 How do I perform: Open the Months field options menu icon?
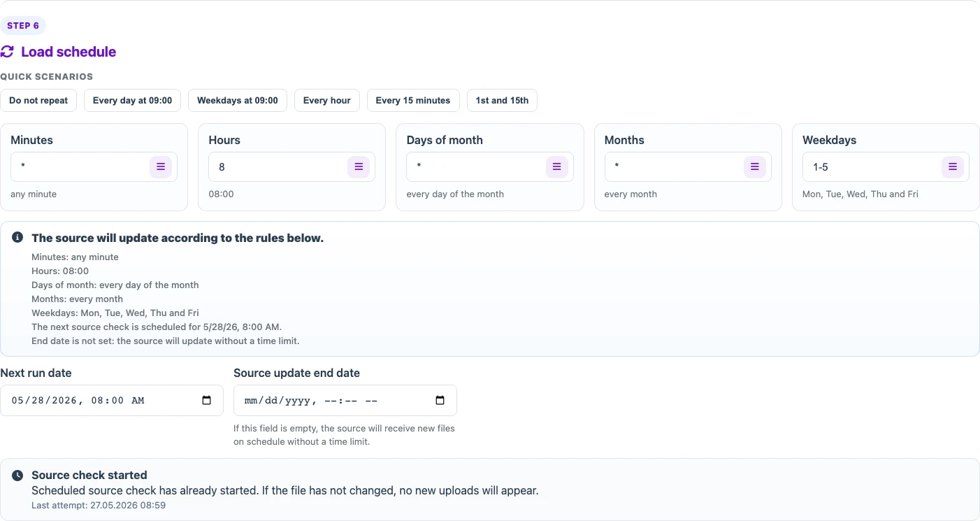click(x=754, y=167)
